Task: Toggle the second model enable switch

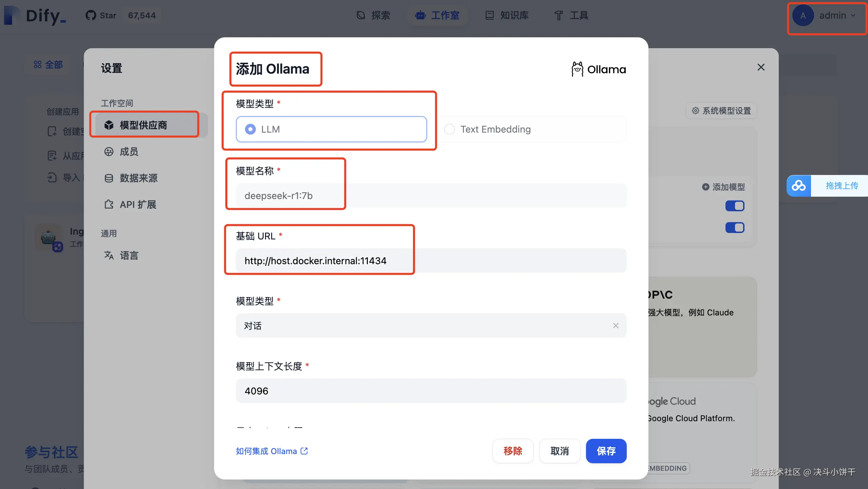Action: coord(735,228)
